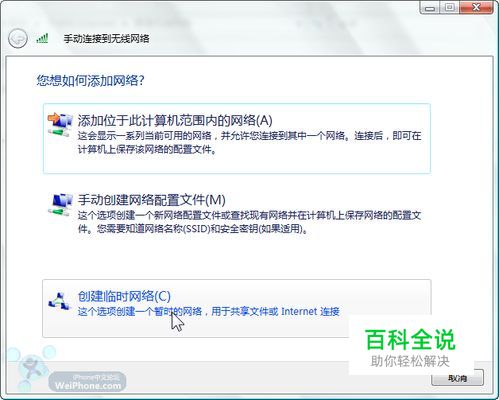Click the 手动连接到无线网络 window title
This screenshot has width=499, height=400.
(106, 39)
